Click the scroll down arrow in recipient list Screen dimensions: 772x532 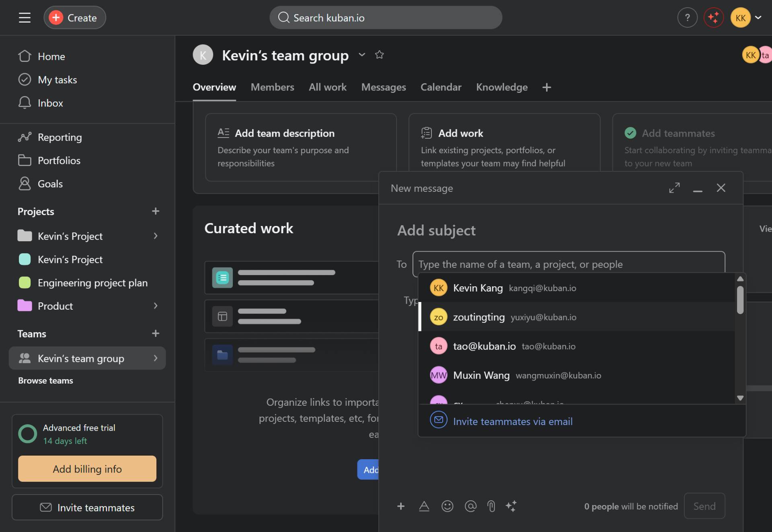(x=740, y=398)
